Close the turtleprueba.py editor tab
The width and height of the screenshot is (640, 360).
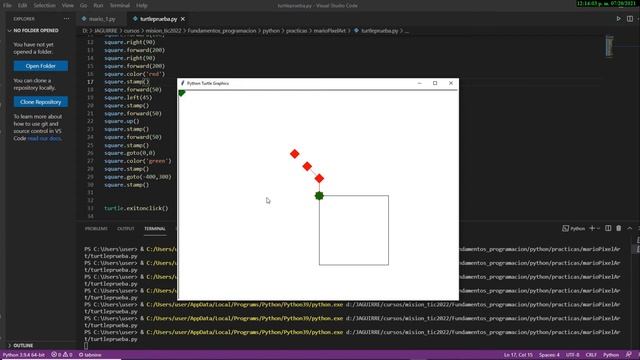coord(183,19)
